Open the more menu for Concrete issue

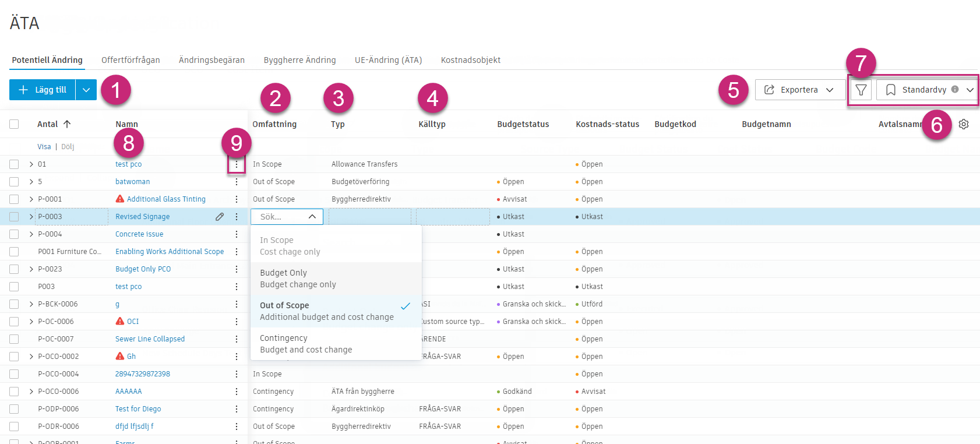pyautogui.click(x=237, y=234)
